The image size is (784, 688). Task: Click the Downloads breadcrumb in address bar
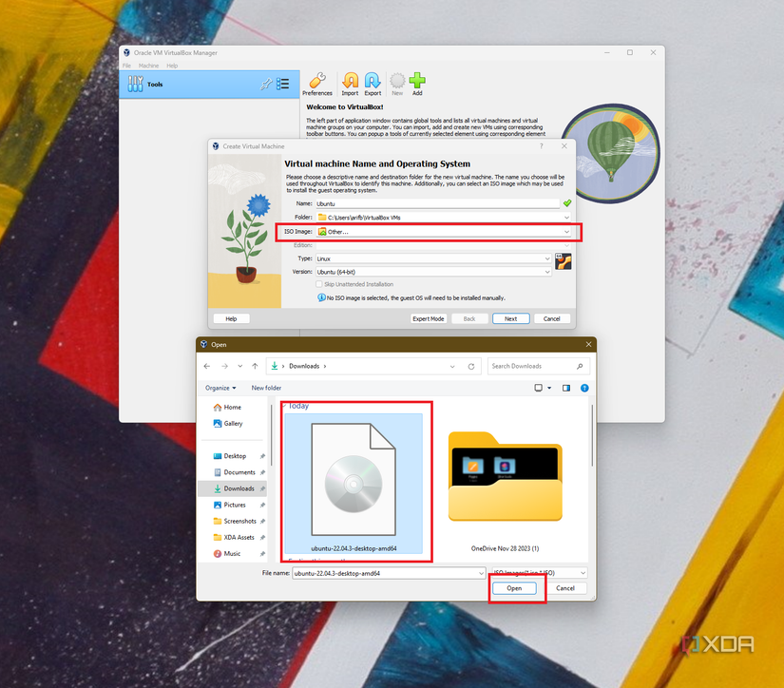tap(304, 366)
